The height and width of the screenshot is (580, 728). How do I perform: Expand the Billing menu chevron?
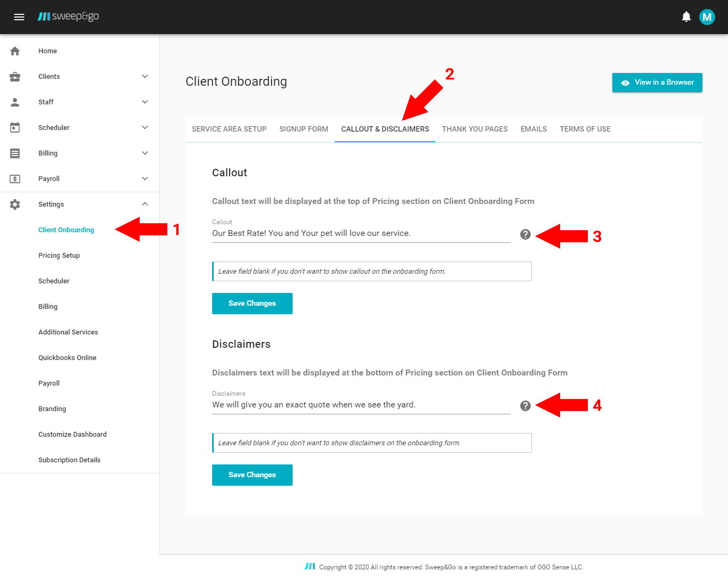145,153
